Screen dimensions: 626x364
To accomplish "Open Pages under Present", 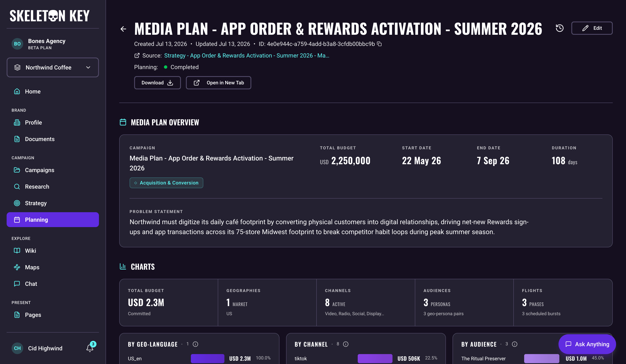I will (53, 315).
